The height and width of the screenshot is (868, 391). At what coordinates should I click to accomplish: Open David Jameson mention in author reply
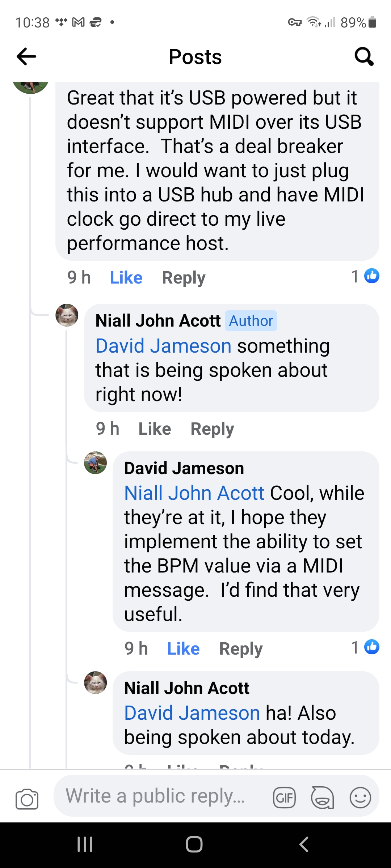pyautogui.click(x=163, y=346)
